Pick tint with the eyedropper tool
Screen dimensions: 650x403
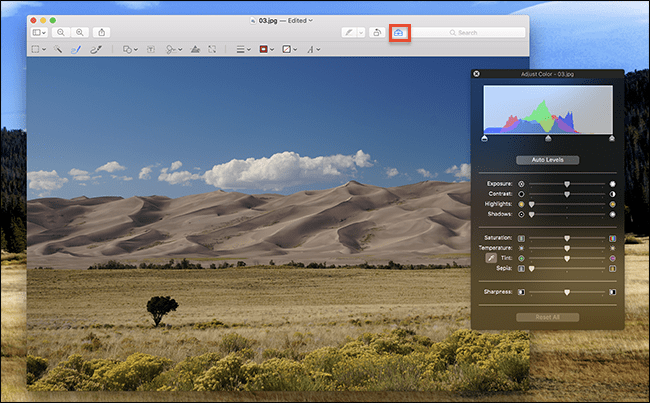tap(491, 258)
